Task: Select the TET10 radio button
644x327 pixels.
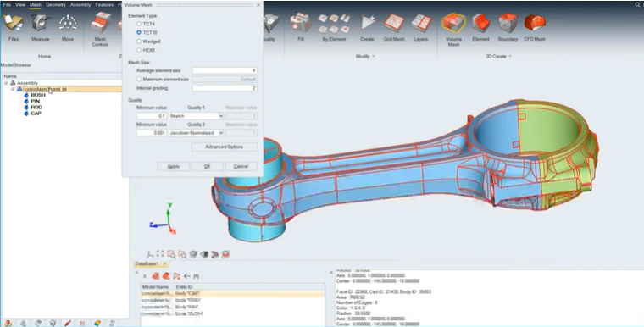Action: click(x=139, y=32)
